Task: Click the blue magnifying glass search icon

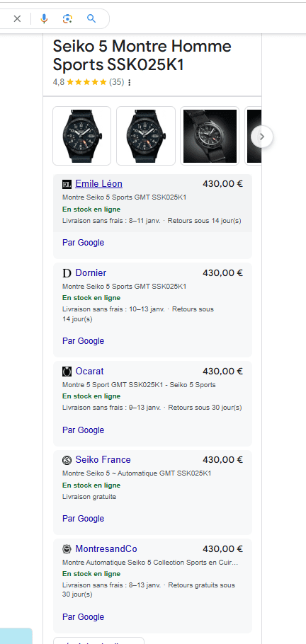Action: click(x=91, y=18)
